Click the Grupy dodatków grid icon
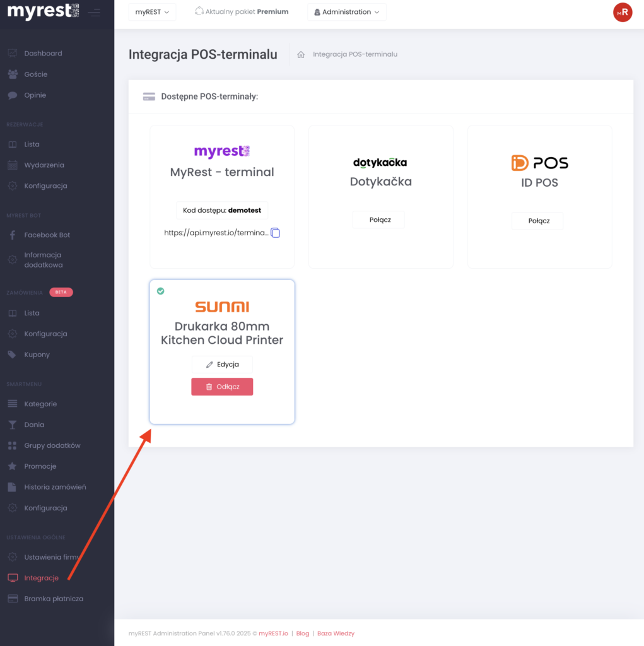Viewport: 644px width, 646px height. click(13, 445)
